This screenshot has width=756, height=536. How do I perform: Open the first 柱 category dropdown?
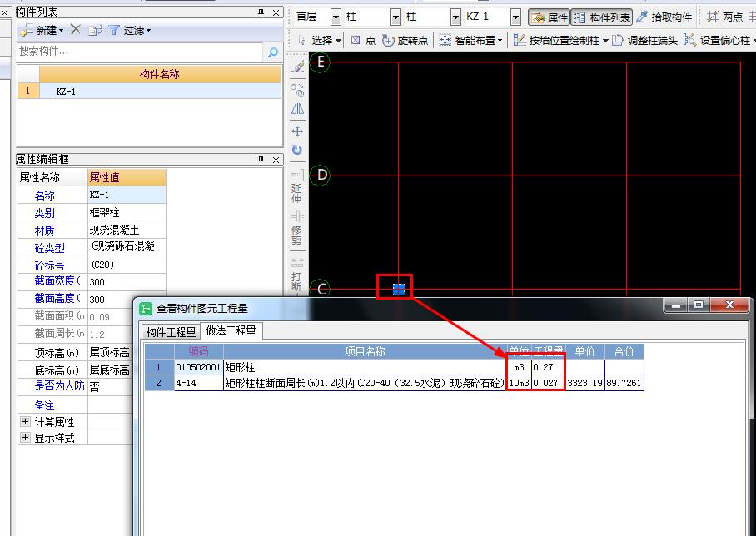[x=395, y=17]
